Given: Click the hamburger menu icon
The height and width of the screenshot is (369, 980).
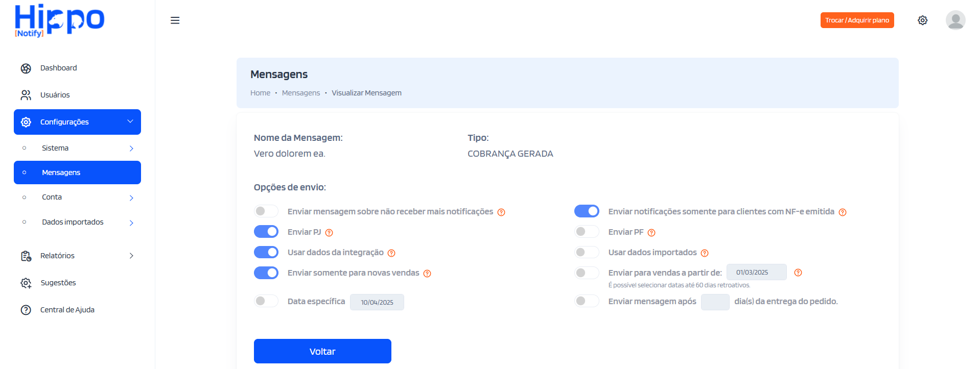Looking at the screenshot, I should [175, 20].
